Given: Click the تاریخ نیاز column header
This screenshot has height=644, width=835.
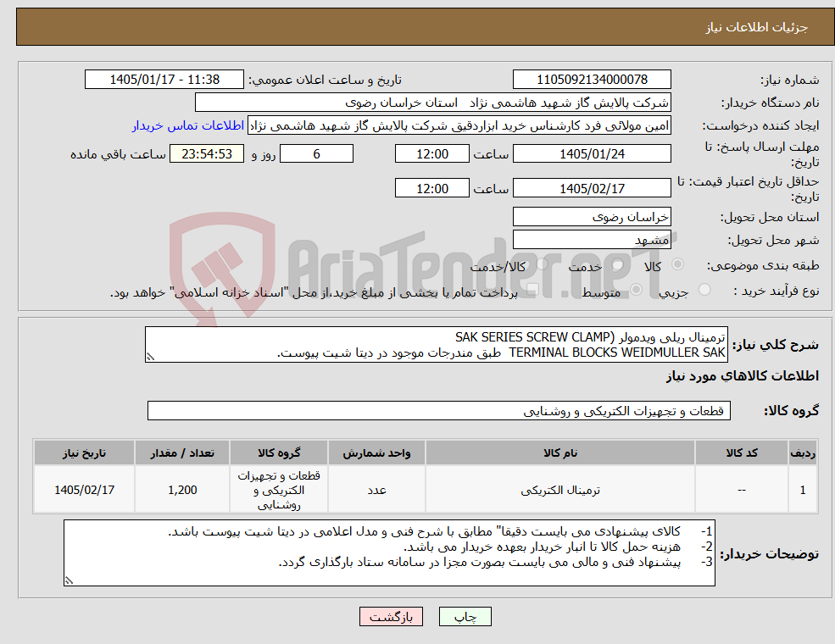Looking at the screenshot, I should point(84,453).
